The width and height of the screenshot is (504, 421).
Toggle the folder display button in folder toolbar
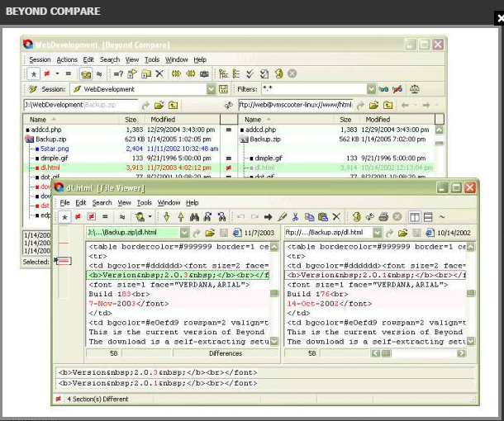[86, 74]
